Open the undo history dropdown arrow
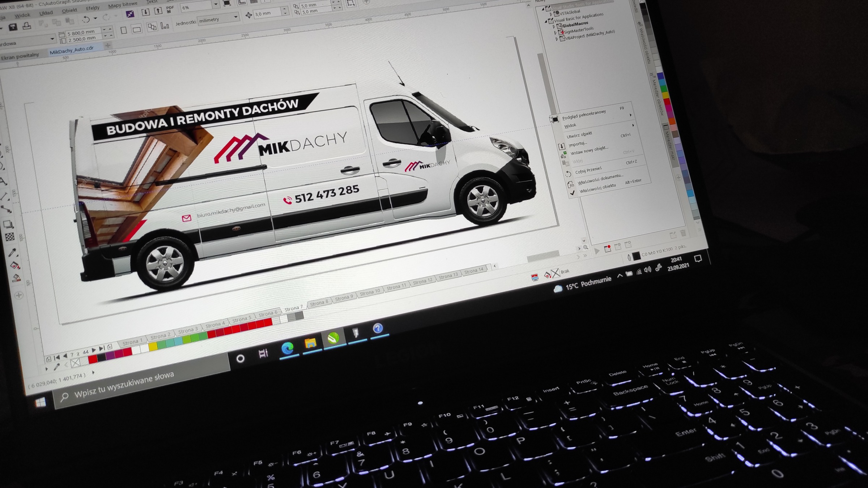868x488 pixels. 95,18
